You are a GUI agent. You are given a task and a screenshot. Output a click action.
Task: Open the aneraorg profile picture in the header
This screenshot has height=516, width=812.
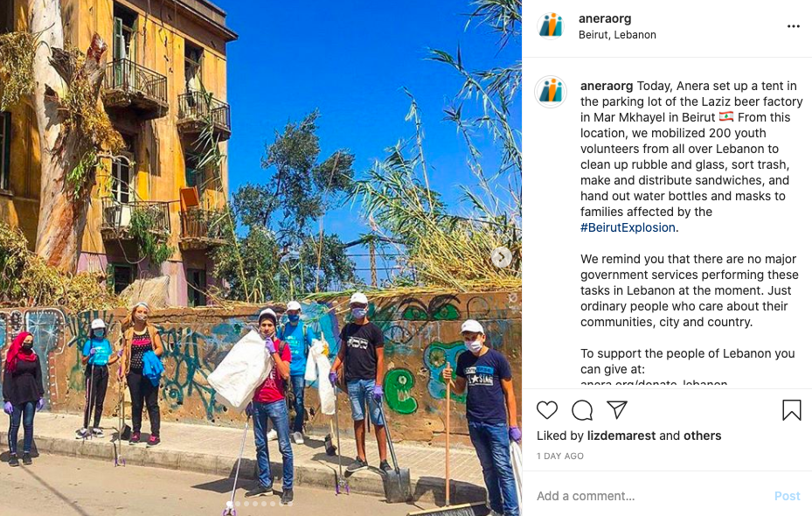[x=551, y=25]
